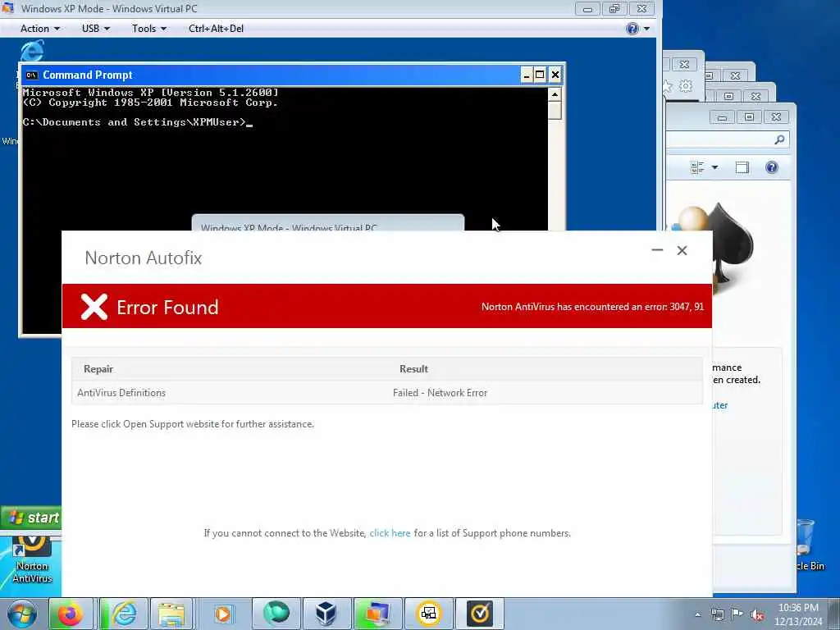840x630 pixels.
Task: Select the AntiVirus Definitions repair row
Action: 387,393
